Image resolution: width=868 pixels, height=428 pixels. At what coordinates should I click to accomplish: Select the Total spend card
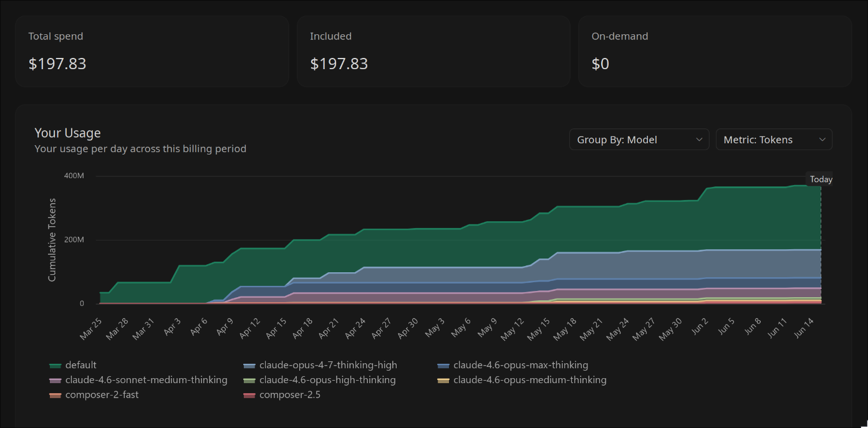point(152,51)
